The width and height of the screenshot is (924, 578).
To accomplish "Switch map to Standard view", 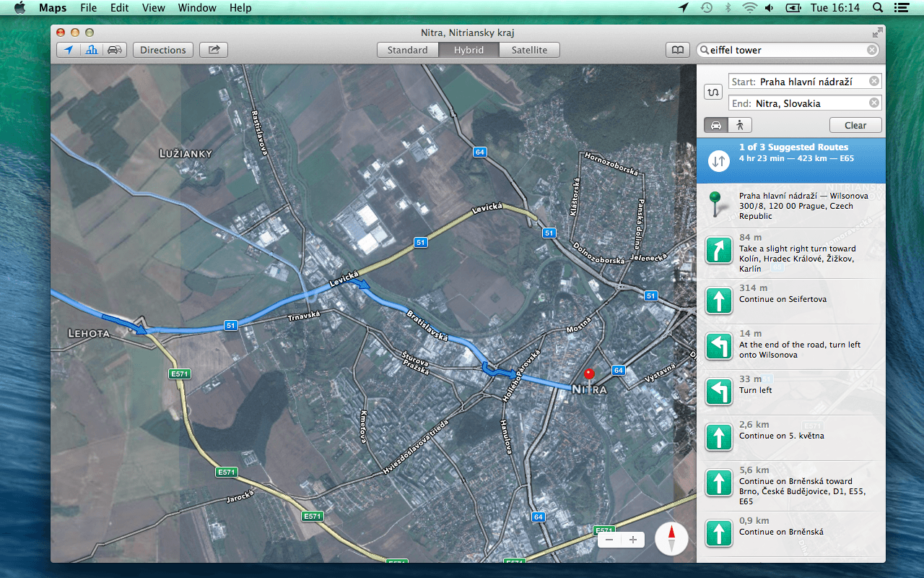I will 407,50.
